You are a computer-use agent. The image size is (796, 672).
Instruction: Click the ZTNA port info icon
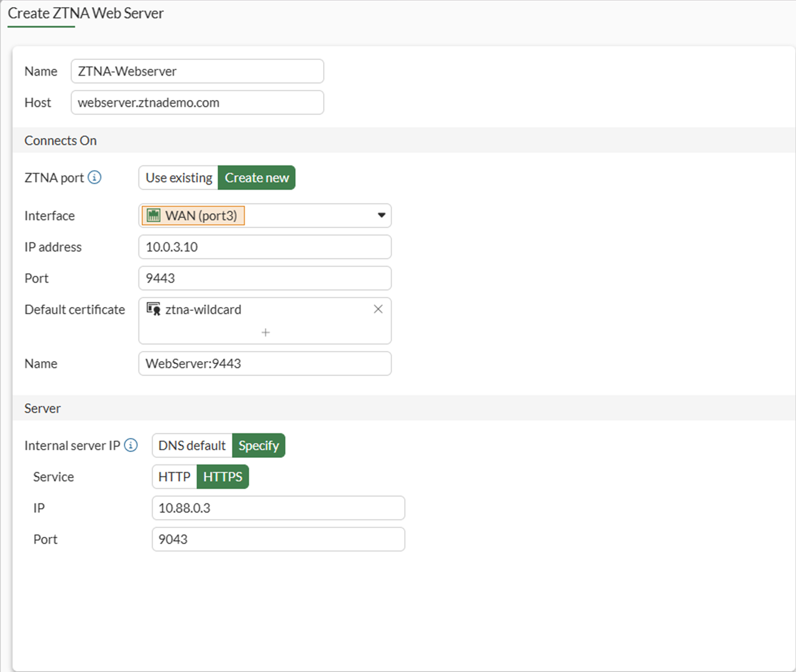[x=95, y=177]
